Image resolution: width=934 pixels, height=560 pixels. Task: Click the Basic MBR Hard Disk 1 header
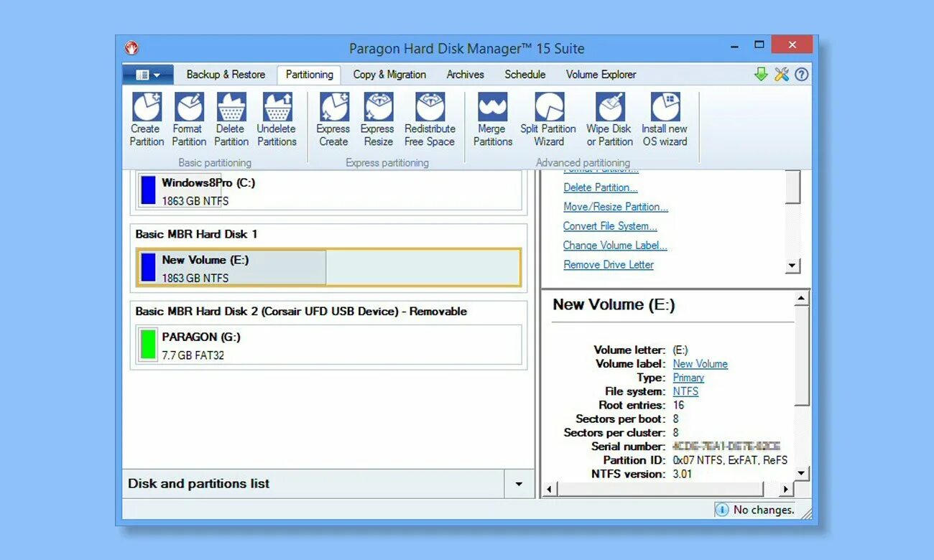click(196, 234)
